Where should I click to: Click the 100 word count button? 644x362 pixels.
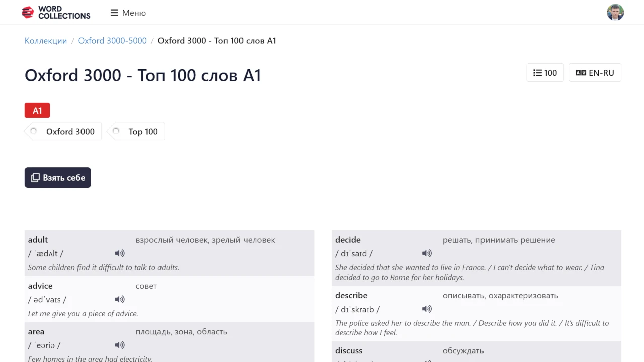coord(545,73)
